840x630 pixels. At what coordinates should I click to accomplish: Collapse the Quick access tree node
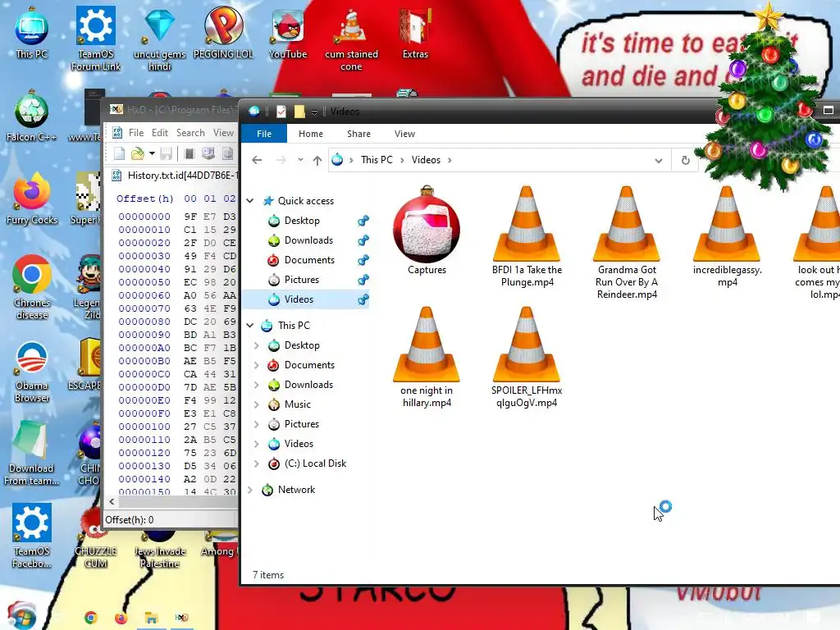pyautogui.click(x=250, y=201)
